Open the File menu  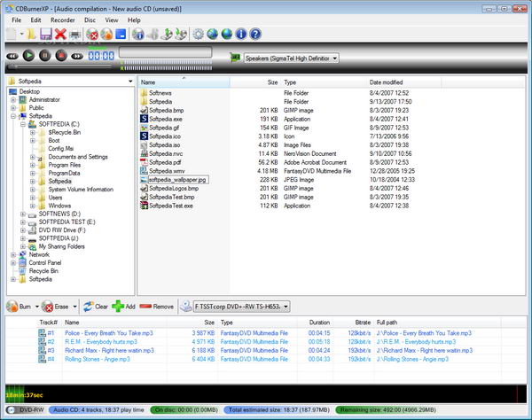[16, 20]
